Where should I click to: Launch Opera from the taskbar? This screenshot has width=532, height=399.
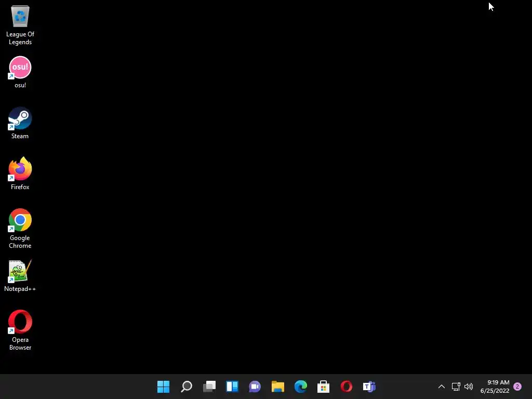coord(347,387)
